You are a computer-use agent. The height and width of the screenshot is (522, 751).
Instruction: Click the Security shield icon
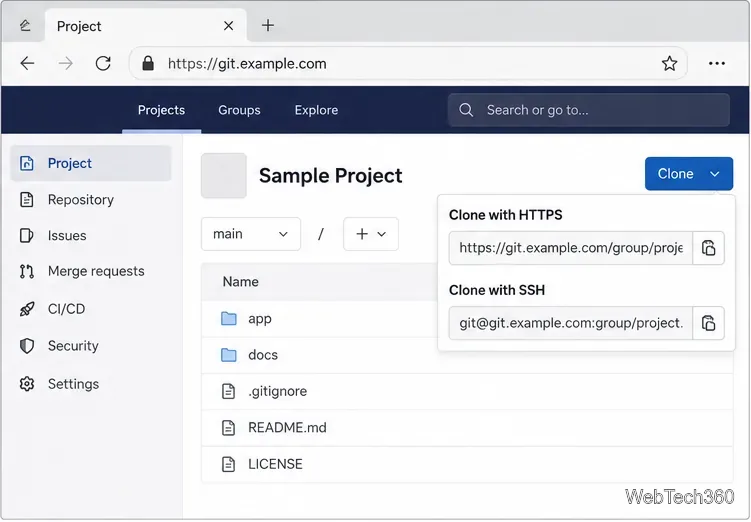(27, 346)
